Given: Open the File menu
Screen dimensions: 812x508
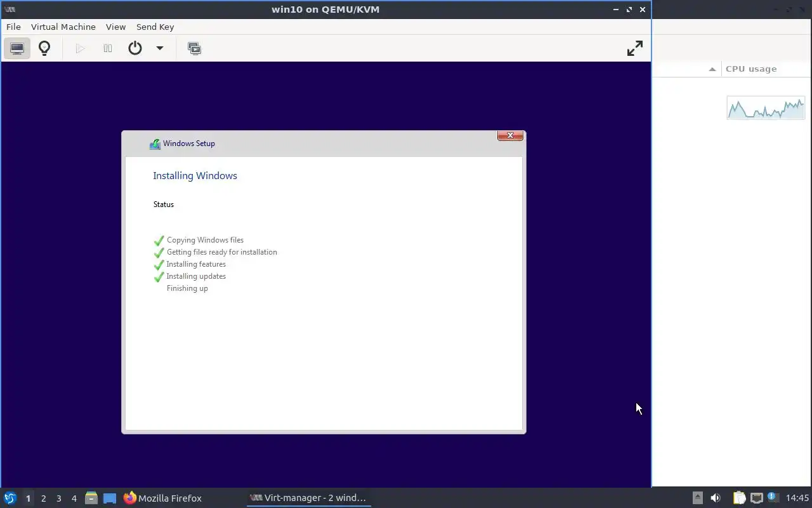Looking at the screenshot, I should (x=13, y=27).
